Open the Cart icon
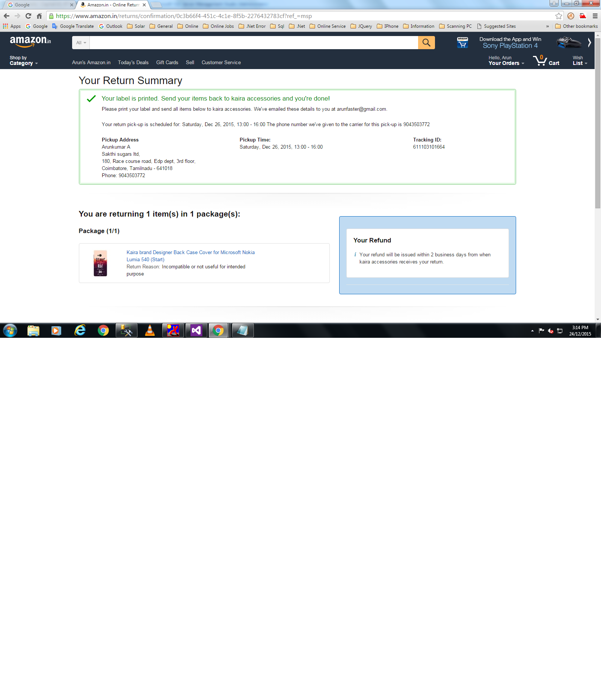The width and height of the screenshot is (601, 700). (546, 60)
